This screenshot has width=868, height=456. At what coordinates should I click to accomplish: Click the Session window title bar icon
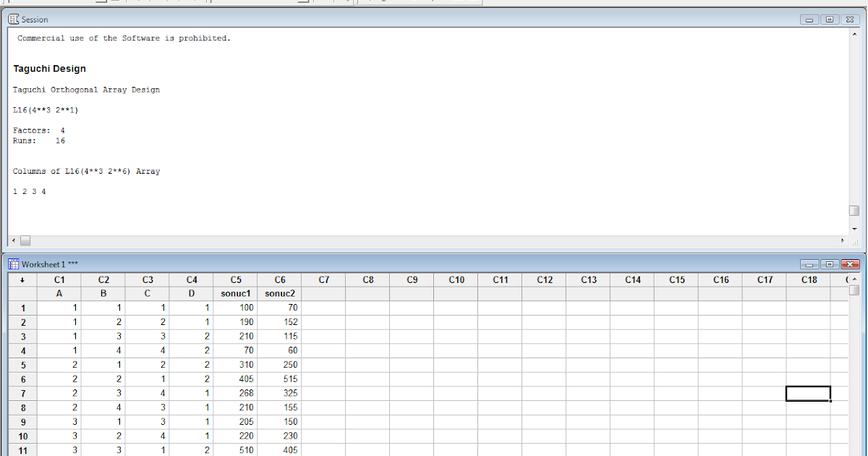[13, 19]
